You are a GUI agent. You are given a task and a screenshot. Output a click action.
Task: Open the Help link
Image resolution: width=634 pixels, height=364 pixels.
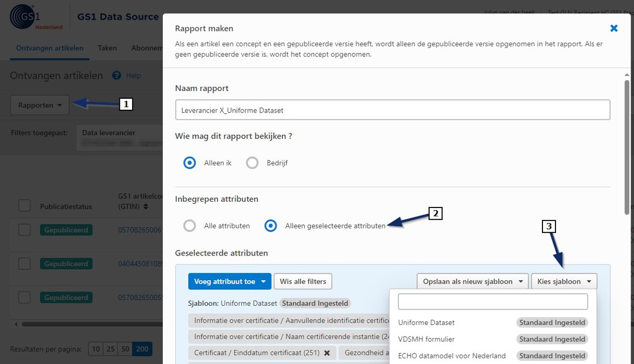point(133,76)
